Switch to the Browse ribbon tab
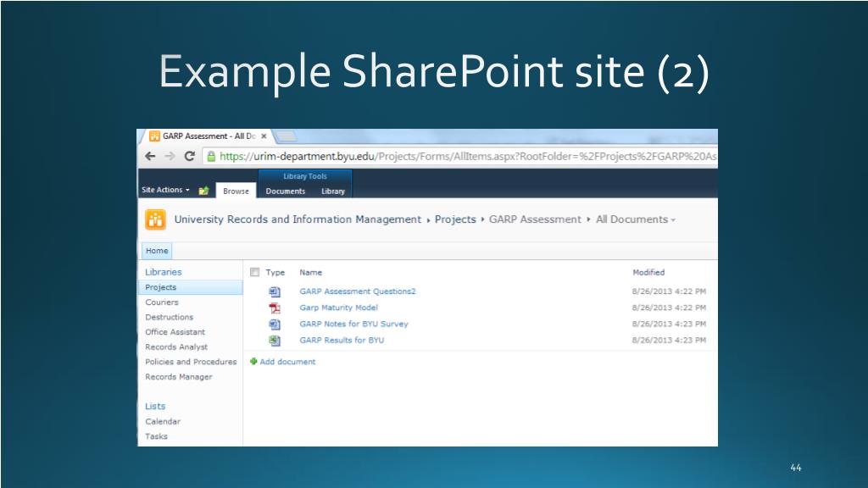 click(236, 191)
